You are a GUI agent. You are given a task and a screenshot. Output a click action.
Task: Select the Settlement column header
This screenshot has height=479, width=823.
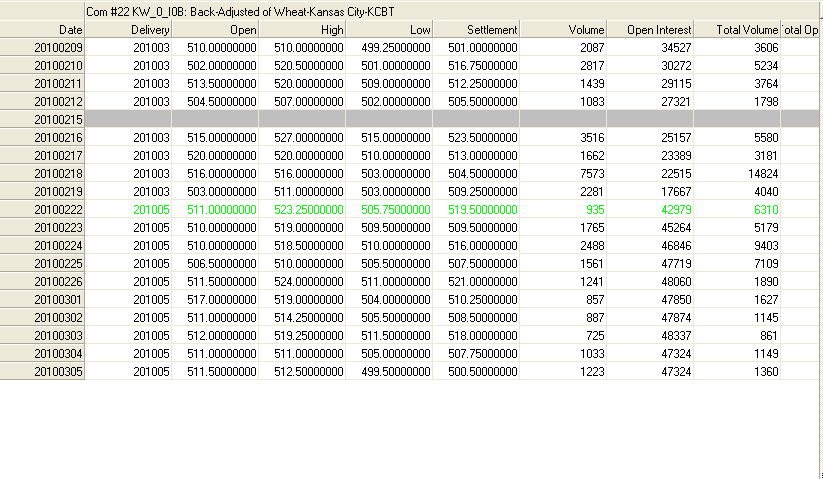click(x=476, y=30)
